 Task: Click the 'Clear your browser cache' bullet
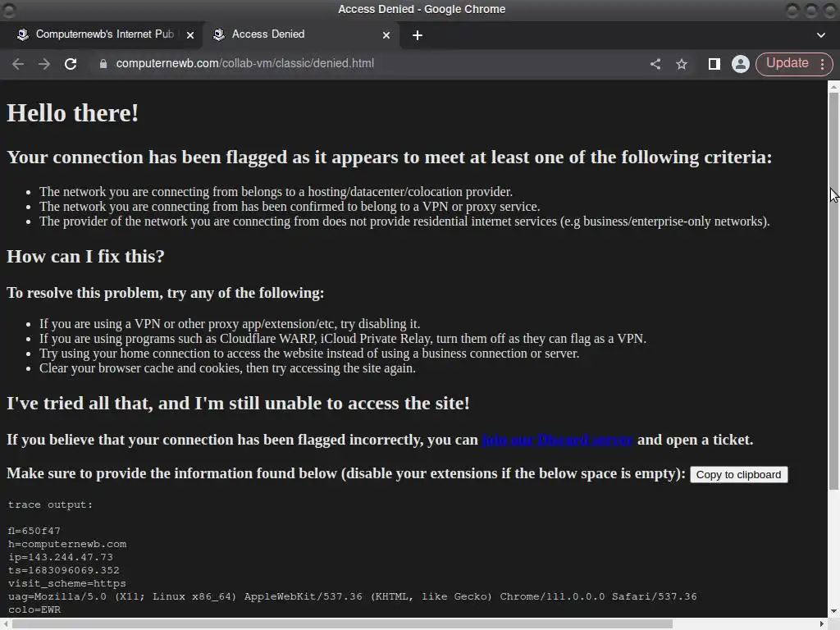point(228,368)
